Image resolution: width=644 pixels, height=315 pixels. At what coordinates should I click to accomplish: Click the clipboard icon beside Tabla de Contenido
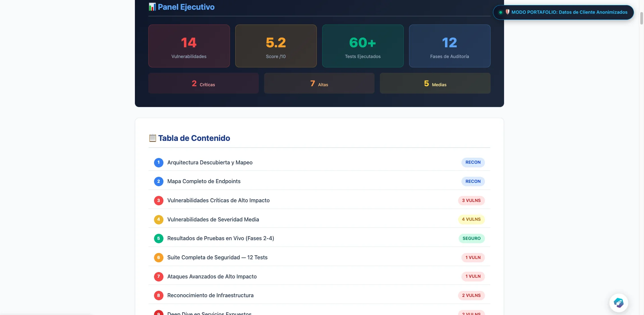pos(153,138)
